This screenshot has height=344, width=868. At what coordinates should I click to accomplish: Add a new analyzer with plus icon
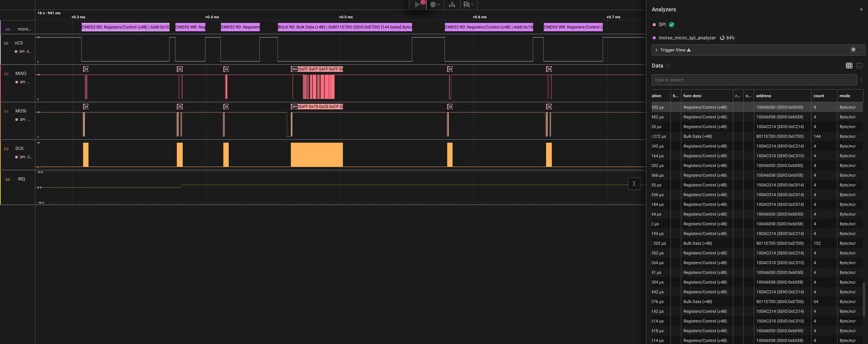(x=861, y=9)
